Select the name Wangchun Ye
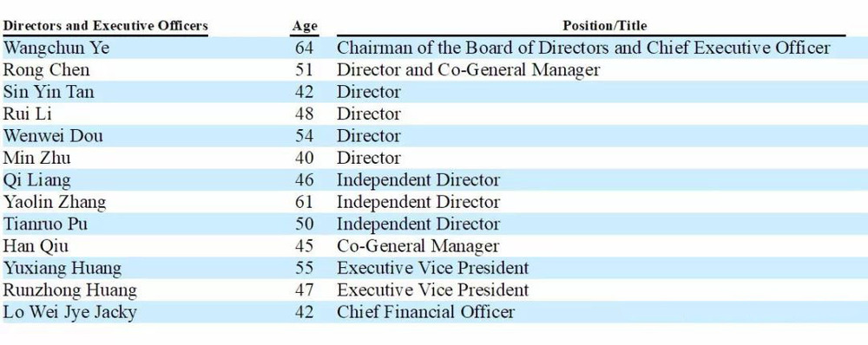The image size is (868, 345). tap(56, 48)
